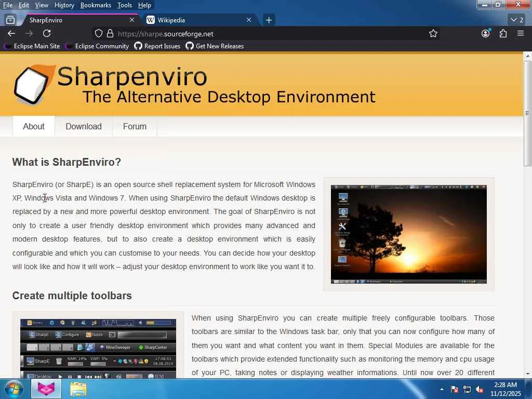Open the Action Center flag icon
The height and width of the screenshot is (399, 532).
coord(455,389)
